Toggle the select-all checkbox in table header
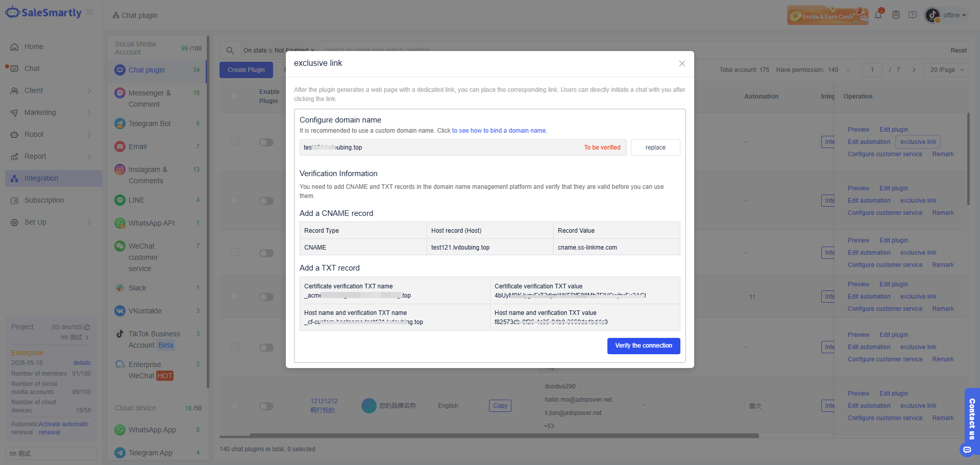 [x=235, y=96]
